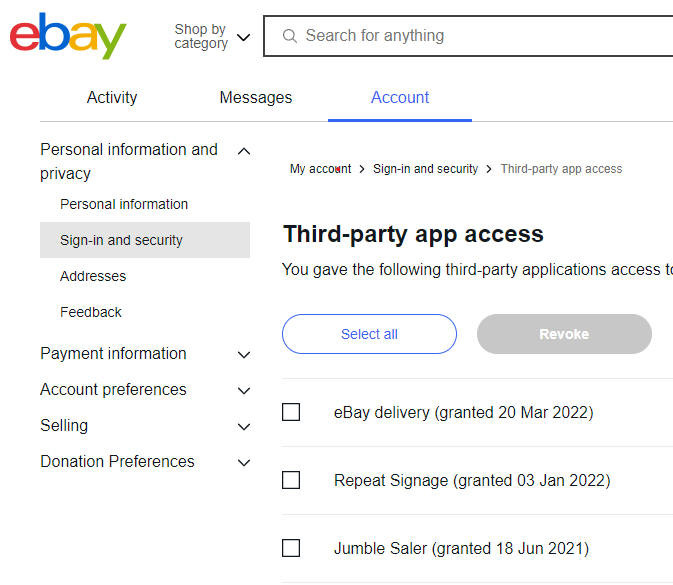
Task: Open Addresses in the sidebar
Action: pos(93,276)
